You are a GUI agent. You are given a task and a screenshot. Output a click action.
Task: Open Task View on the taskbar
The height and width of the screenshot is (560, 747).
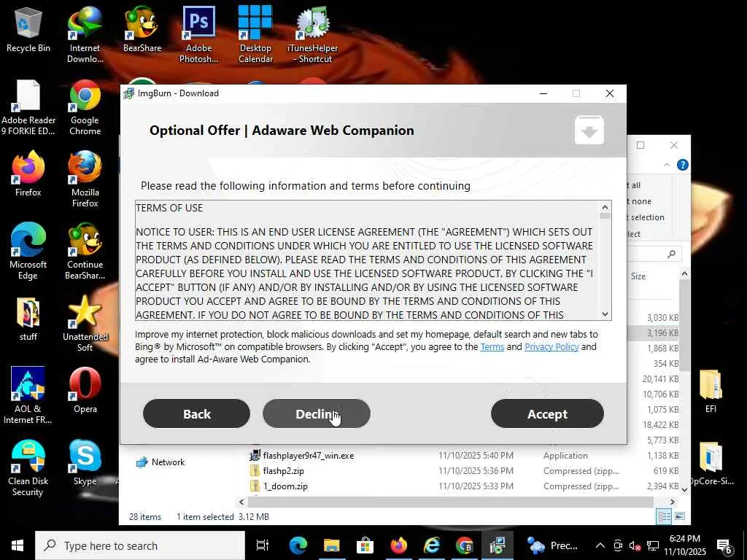(262, 545)
